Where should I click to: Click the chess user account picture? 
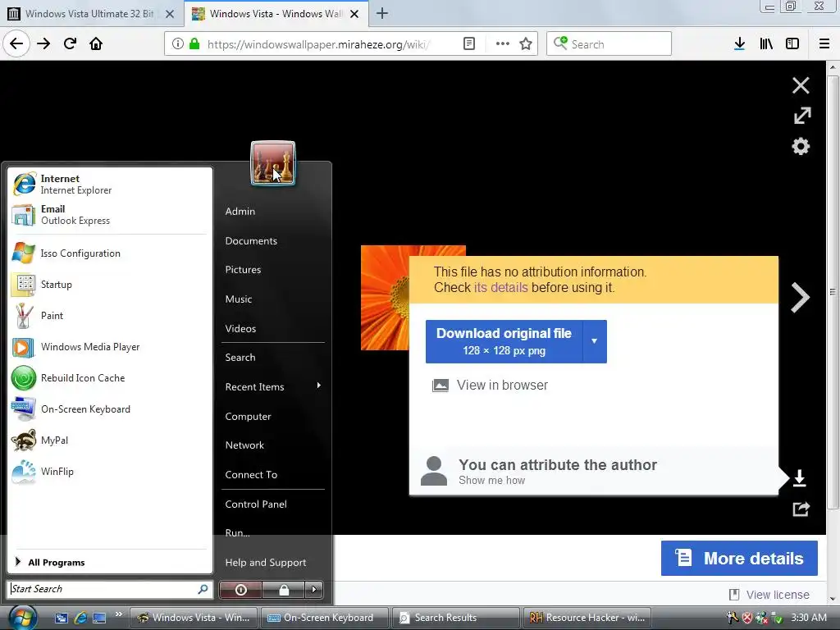tap(272, 163)
